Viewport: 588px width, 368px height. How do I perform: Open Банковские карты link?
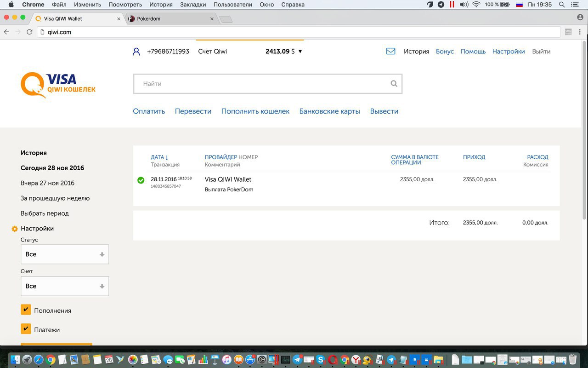pyautogui.click(x=330, y=111)
